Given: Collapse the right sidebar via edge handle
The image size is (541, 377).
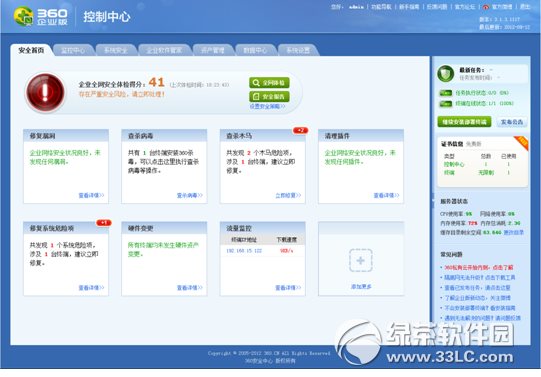Looking at the screenshot, I should pyautogui.click(x=432, y=201).
